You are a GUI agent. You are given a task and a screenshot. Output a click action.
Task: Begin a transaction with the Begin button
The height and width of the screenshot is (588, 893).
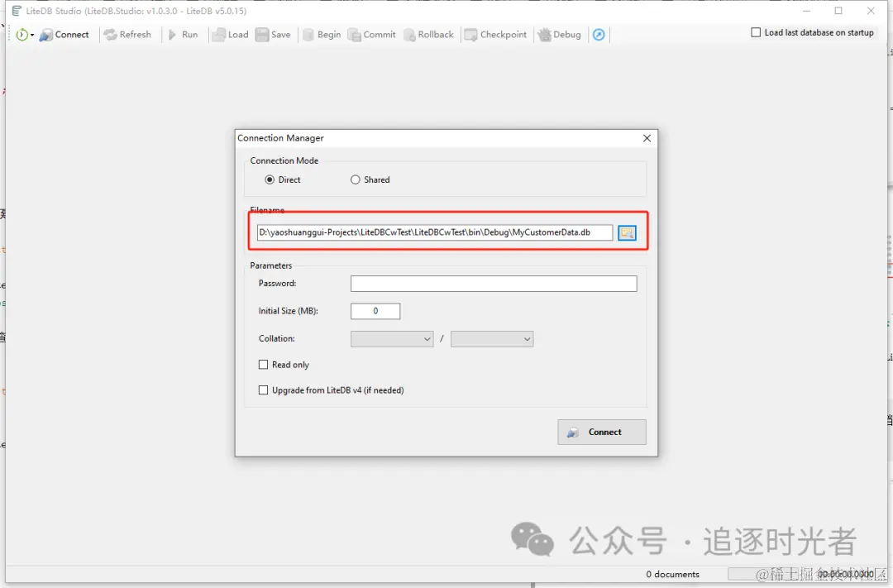tap(322, 35)
